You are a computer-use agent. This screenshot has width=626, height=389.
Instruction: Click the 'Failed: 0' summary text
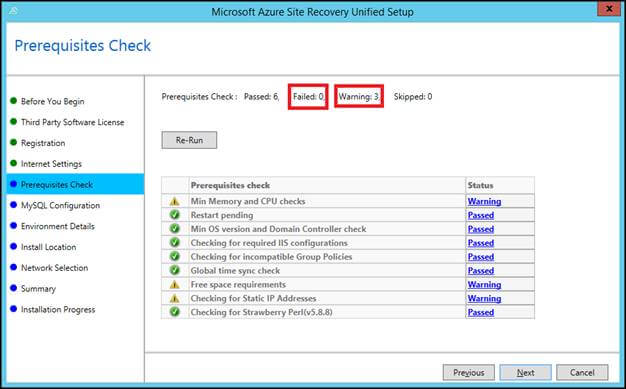click(x=309, y=97)
